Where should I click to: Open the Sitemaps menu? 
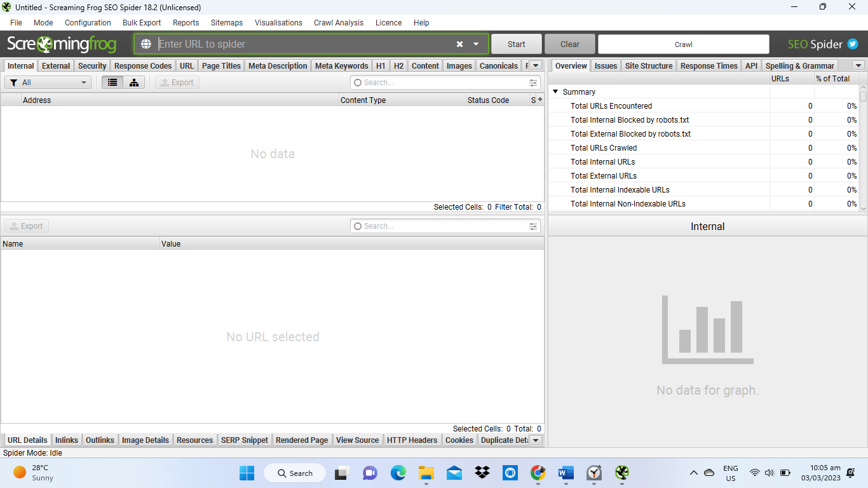(227, 22)
